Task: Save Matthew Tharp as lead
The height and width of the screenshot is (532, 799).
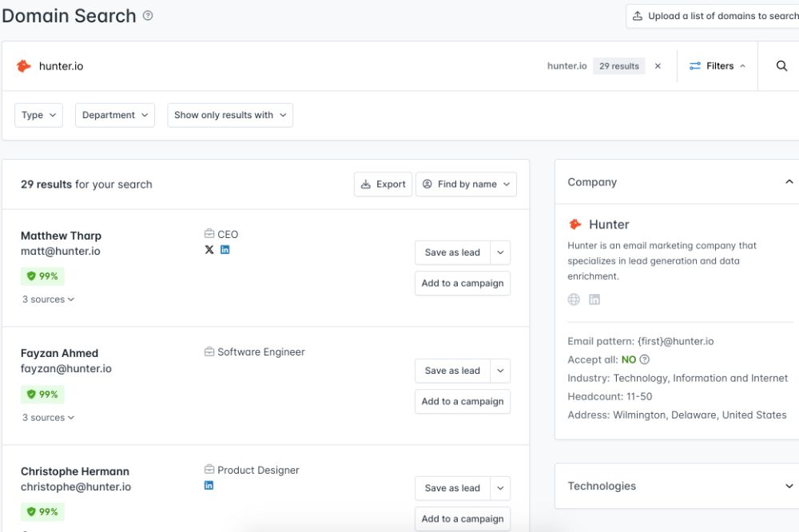Action: (452, 252)
